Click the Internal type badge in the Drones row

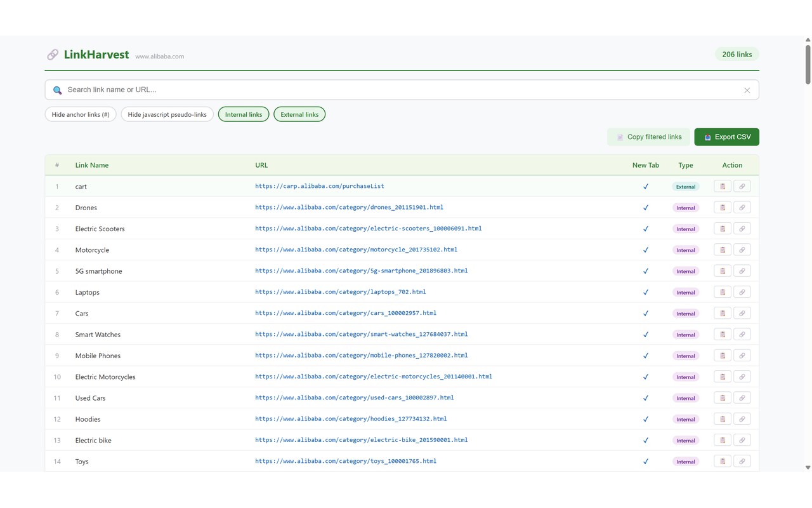point(686,208)
